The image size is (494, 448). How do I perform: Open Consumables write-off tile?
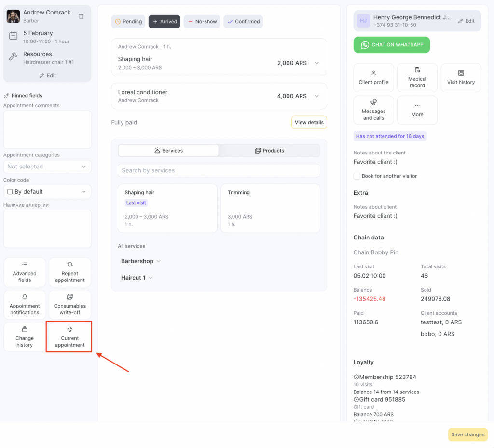[x=69, y=305]
